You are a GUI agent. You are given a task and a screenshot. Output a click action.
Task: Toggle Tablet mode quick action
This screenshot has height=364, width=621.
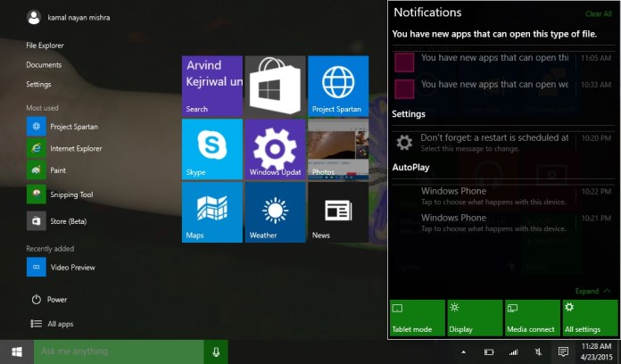click(418, 318)
